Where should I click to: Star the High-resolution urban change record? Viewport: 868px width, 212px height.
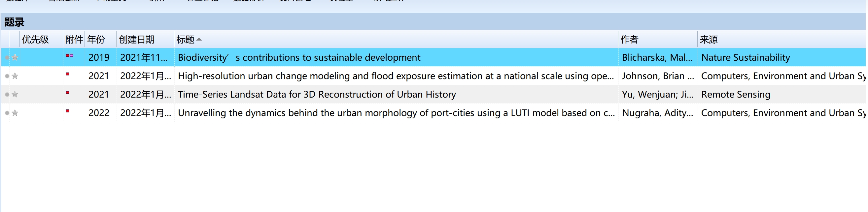(15, 76)
